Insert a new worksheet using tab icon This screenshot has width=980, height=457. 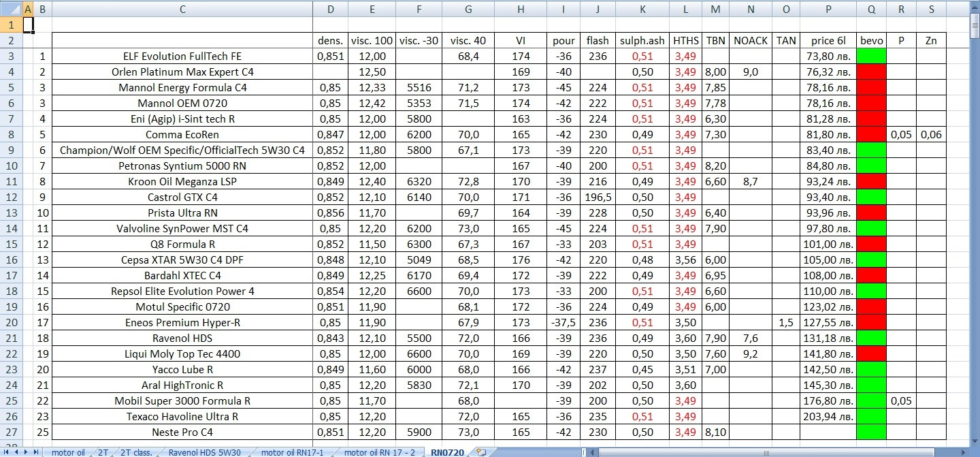click(x=480, y=452)
